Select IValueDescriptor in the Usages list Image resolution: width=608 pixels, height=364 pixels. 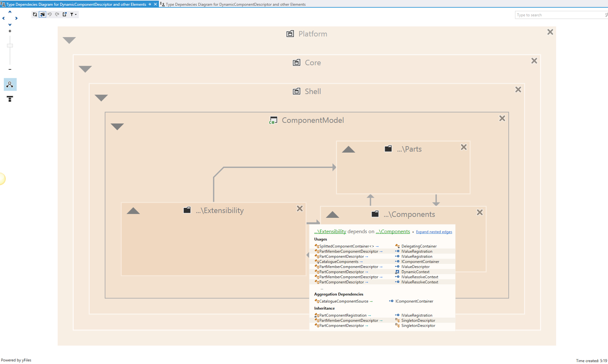coord(415,267)
